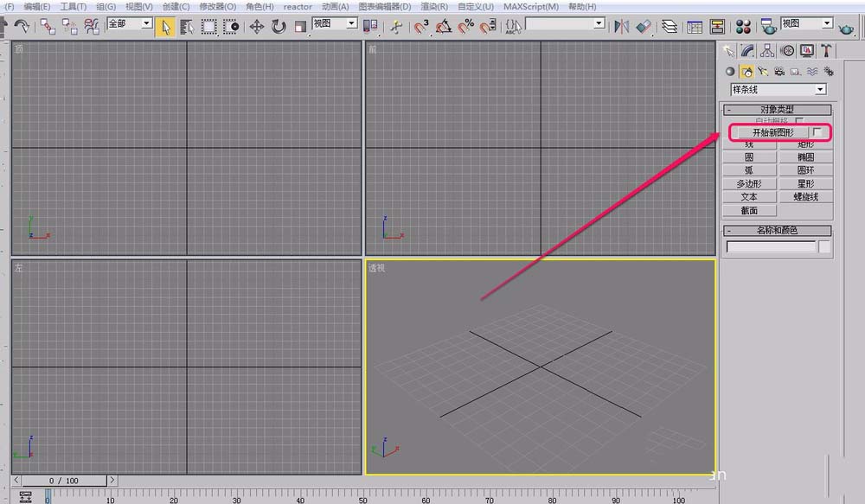The width and height of the screenshot is (865, 504).
Task: Activate the Select Object arrow tool
Action: point(165,27)
